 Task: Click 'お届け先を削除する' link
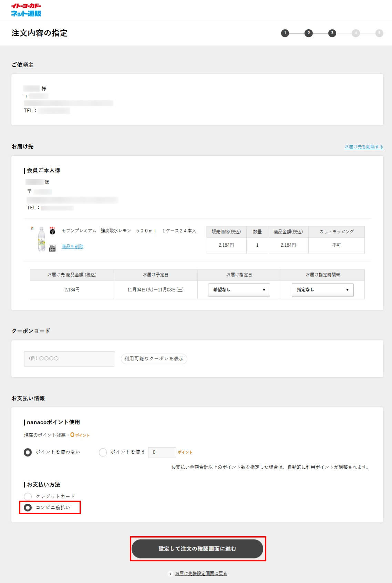click(364, 147)
